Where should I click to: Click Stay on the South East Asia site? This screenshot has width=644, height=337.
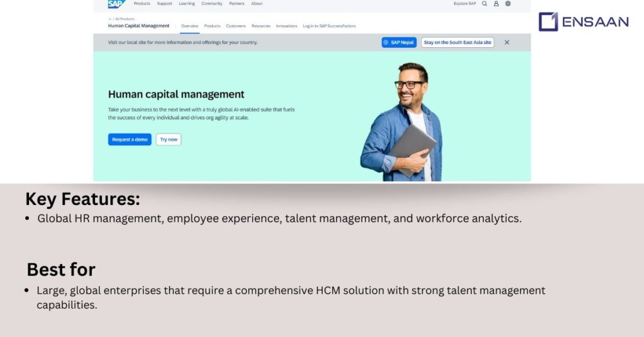[458, 42]
